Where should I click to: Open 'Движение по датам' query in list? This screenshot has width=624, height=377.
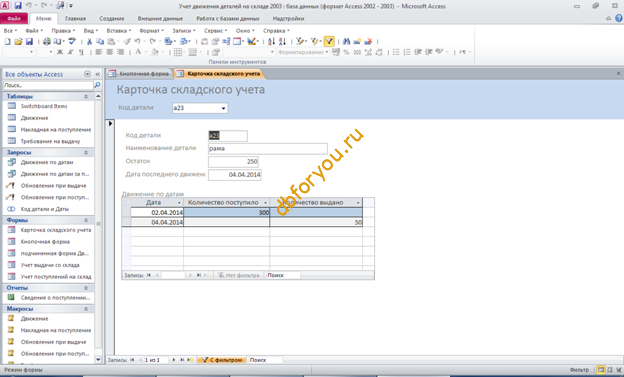tap(47, 162)
